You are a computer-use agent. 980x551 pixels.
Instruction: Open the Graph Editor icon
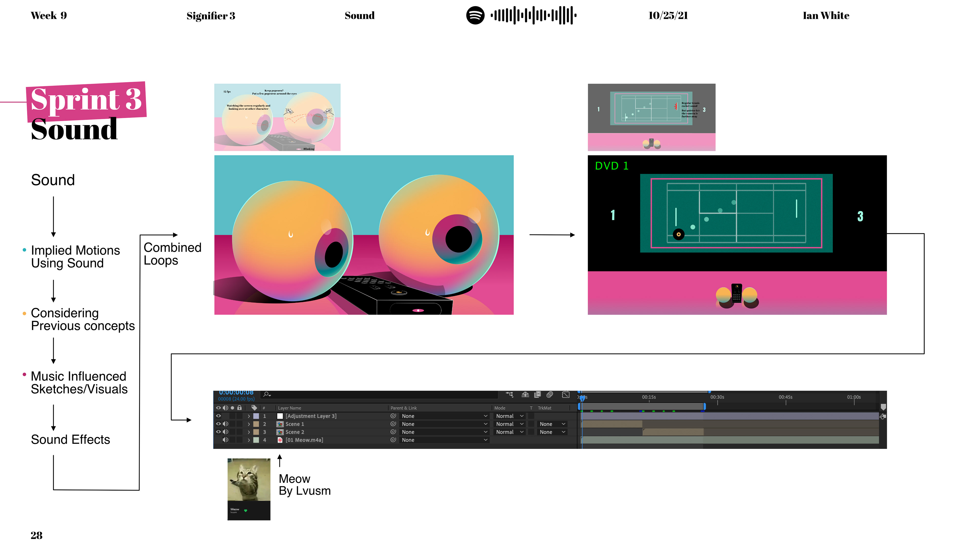click(566, 395)
